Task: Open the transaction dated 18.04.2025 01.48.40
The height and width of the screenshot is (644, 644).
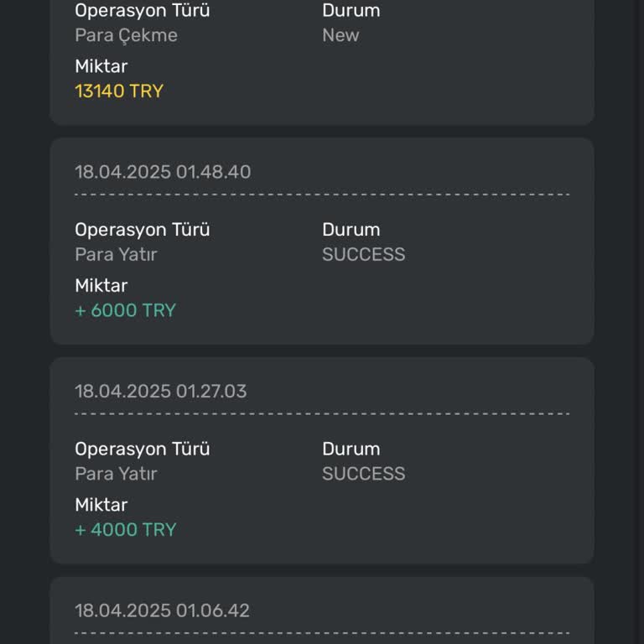Action: 163,172
